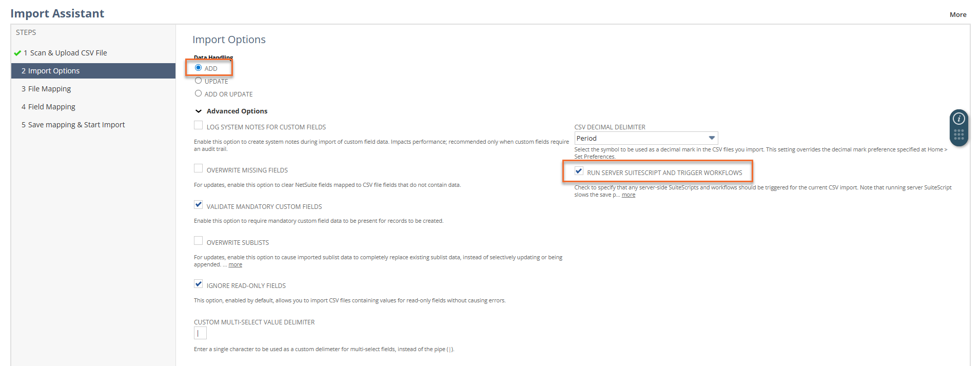This screenshot has height=366, width=980.
Task: Select the ADD radio button
Action: click(x=198, y=68)
